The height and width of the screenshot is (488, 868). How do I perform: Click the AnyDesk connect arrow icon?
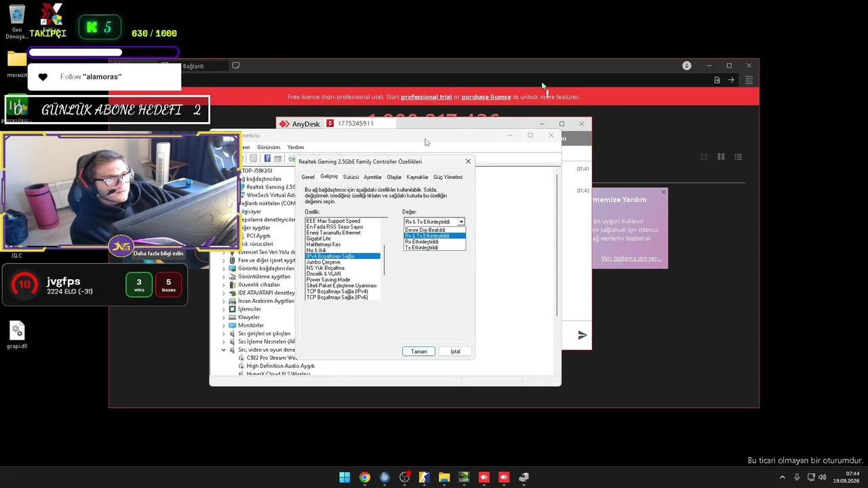731,80
